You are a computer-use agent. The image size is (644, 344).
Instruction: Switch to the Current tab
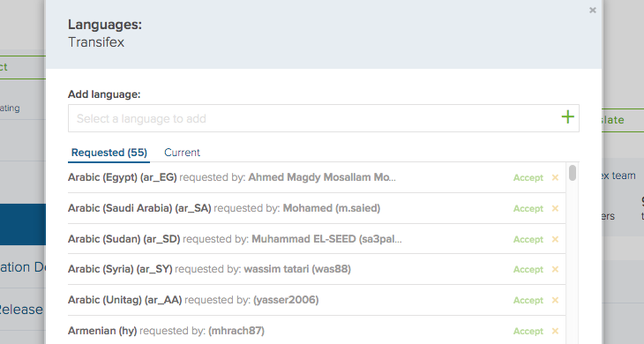tap(182, 153)
